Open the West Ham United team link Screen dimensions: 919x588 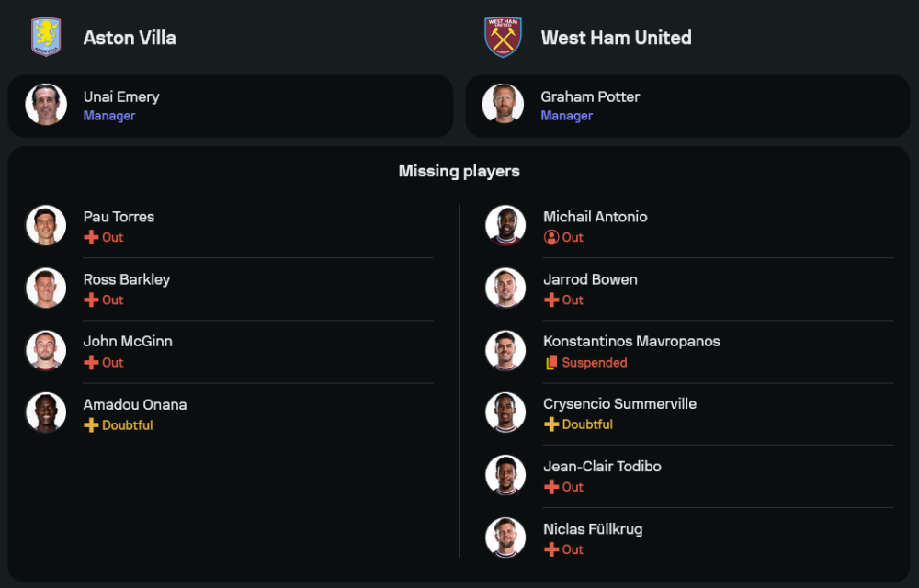coord(616,38)
